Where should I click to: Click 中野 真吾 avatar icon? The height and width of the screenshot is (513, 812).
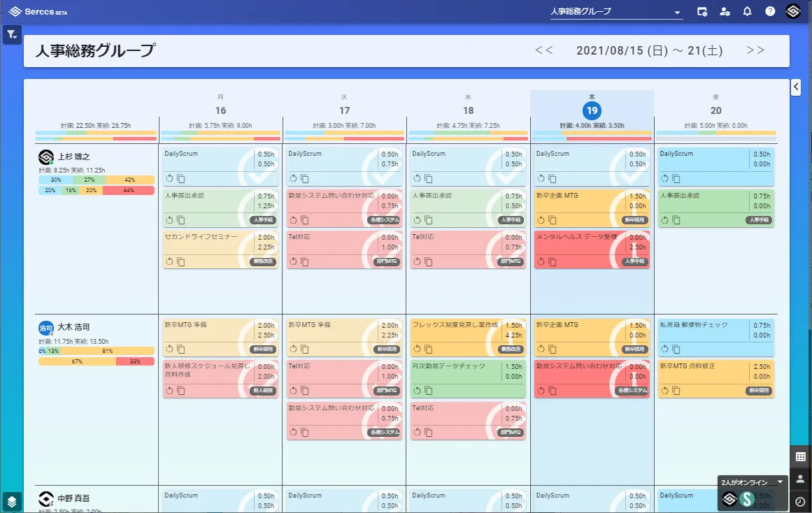[46, 498]
